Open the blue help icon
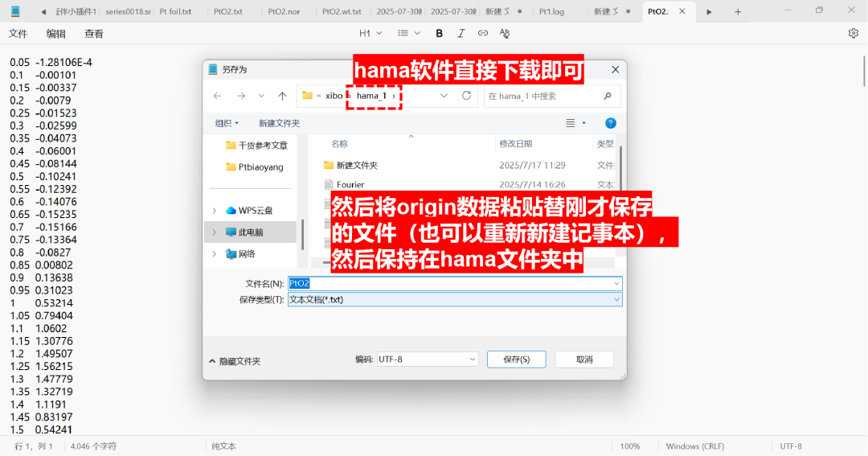Screen dimensions: 868x456 click(x=611, y=123)
